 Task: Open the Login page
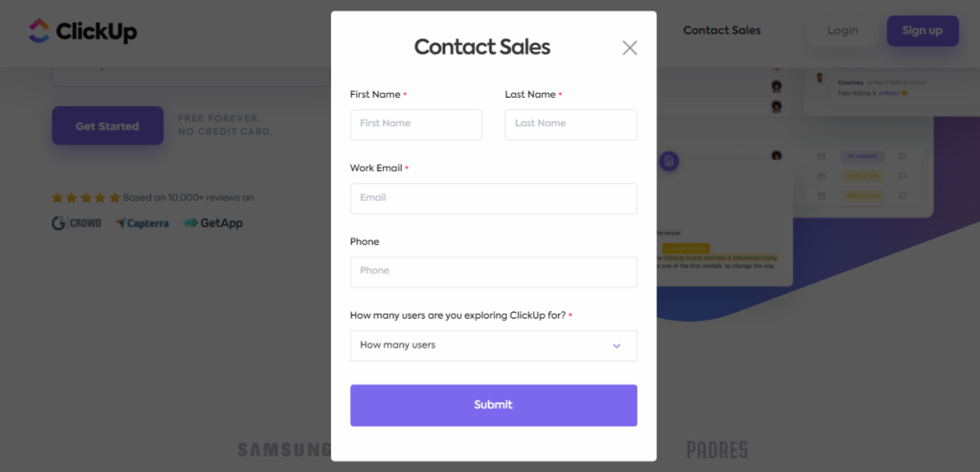click(842, 31)
